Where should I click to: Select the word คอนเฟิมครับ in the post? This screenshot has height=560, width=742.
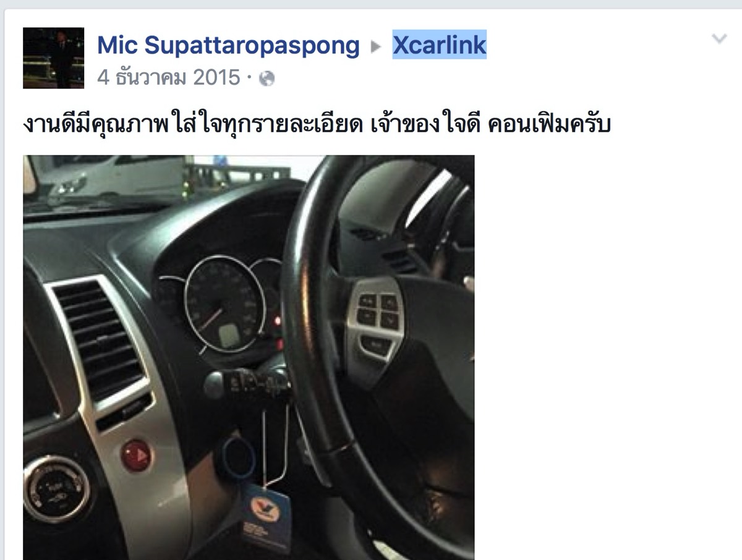click(549, 125)
